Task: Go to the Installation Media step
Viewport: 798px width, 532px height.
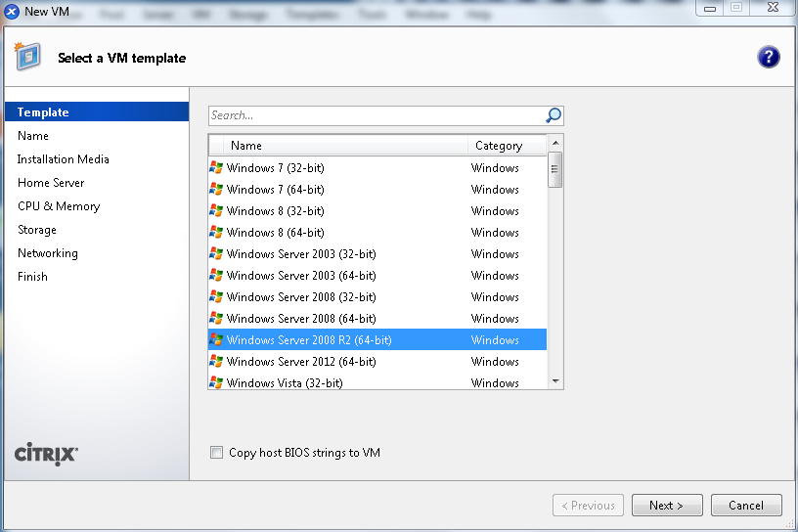Action: (64, 159)
